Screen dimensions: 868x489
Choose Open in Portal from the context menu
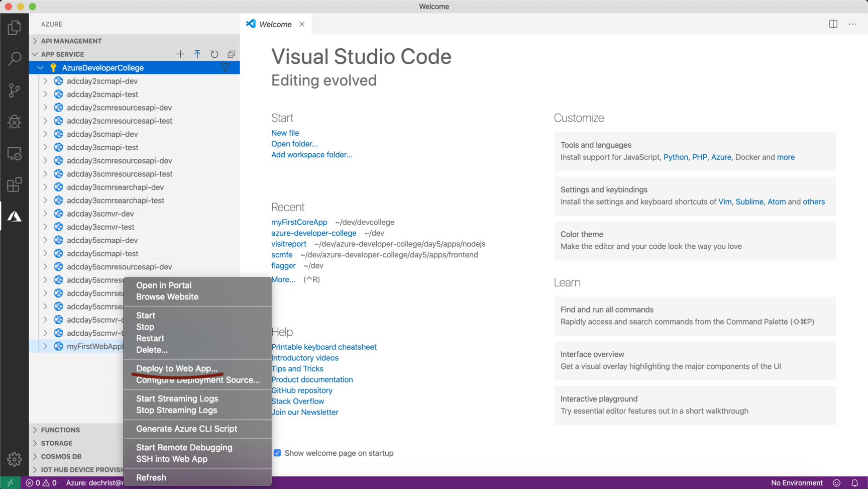pyautogui.click(x=163, y=285)
